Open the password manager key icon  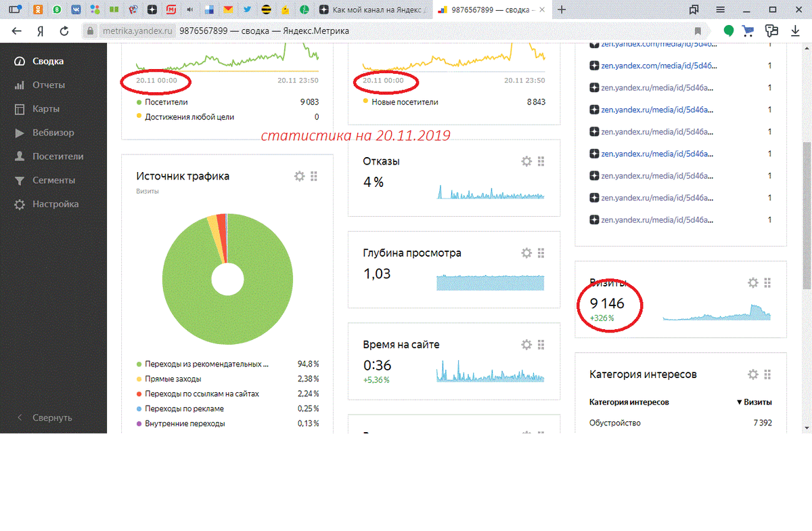pos(772,31)
